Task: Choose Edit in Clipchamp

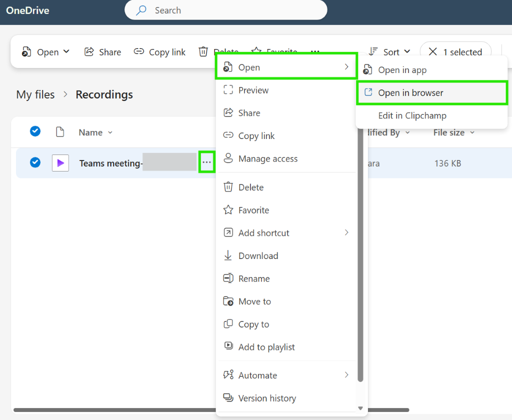Action: (431, 115)
